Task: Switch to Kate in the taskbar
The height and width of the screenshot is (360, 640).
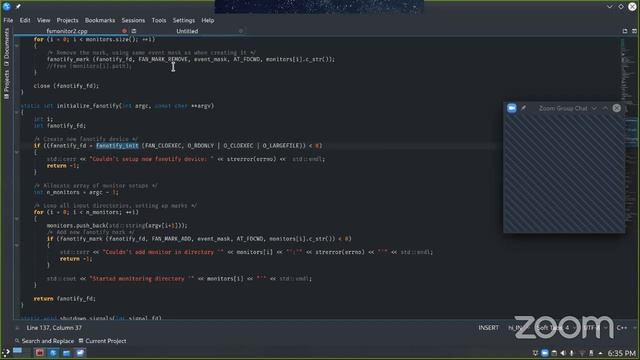Action: pos(53,353)
